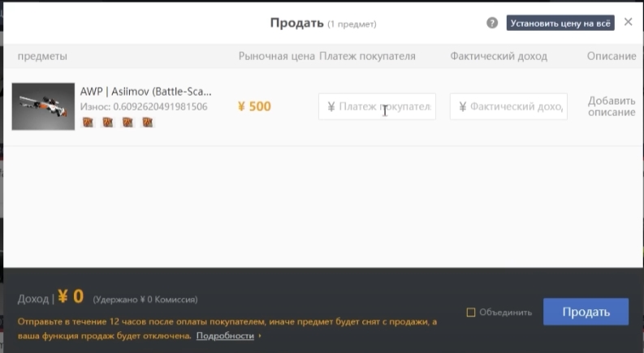Click Добавить описание link
The height and width of the screenshot is (353, 644).
click(x=612, y=106)
